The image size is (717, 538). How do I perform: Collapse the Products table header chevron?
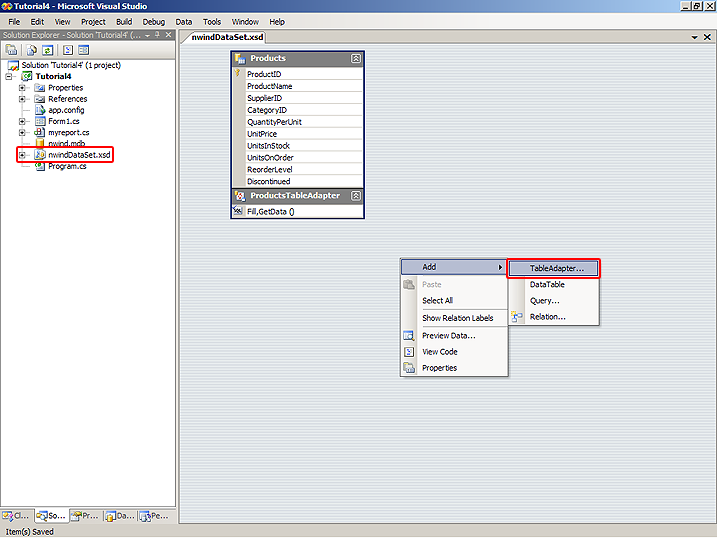(355, 59)
